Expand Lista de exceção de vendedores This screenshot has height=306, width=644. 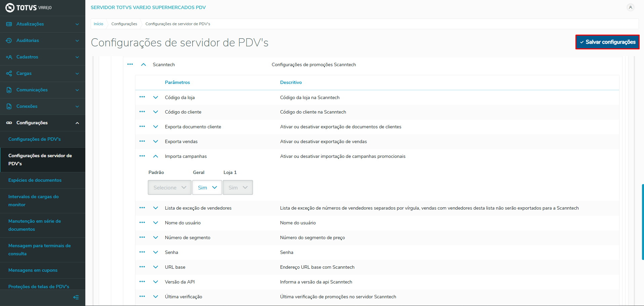point(156,208)
